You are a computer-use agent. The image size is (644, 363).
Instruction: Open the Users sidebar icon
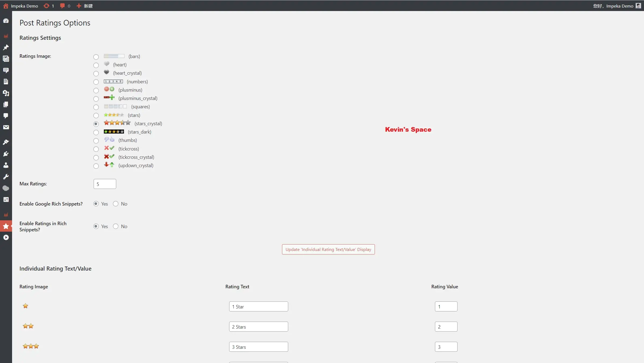click(6, 165)
